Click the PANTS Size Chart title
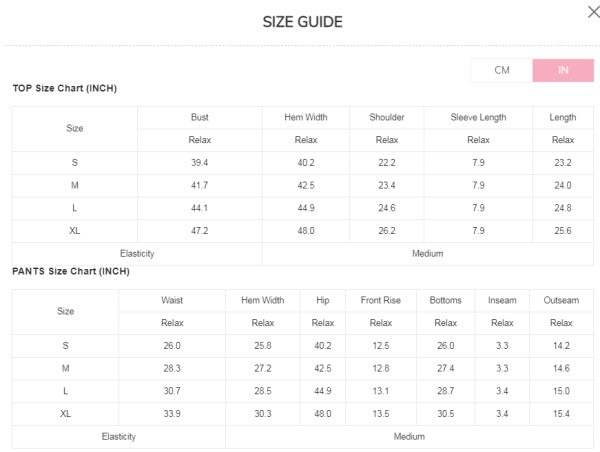 (70, 271)
